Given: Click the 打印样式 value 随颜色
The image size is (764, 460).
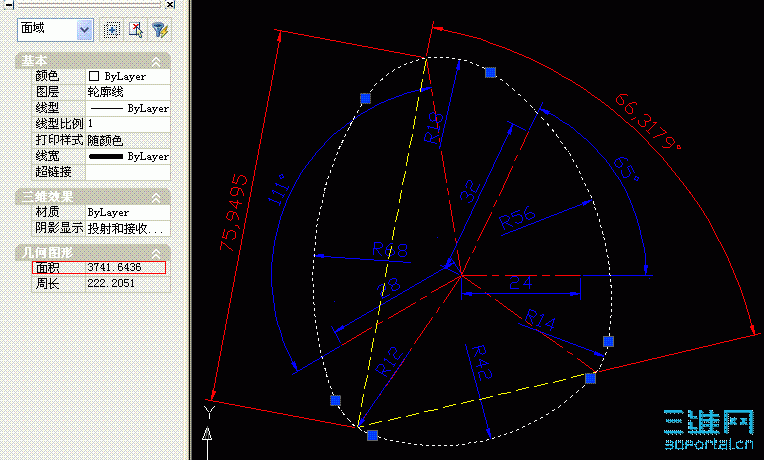Looking at the screenshot, I should point(128,140).
